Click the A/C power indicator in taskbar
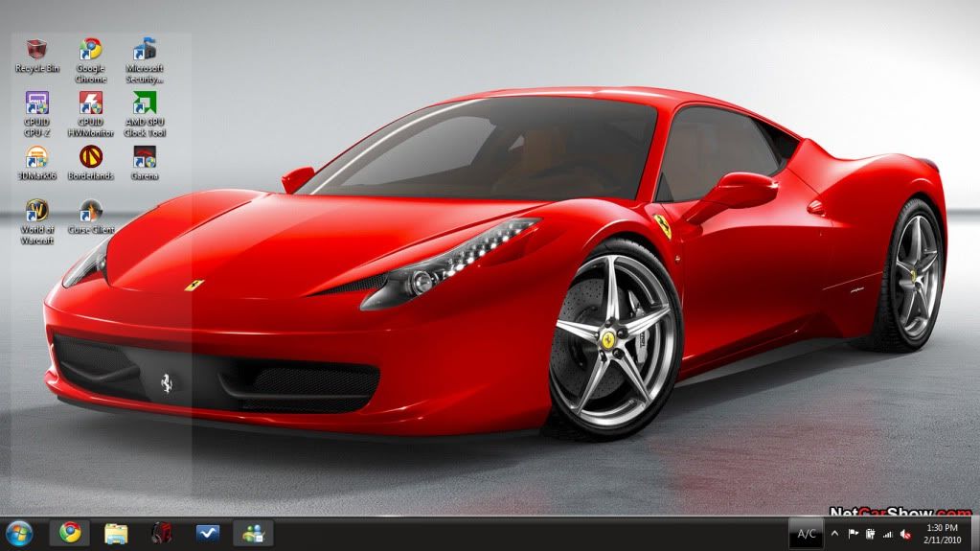980x551 pixels. [x=807, y=534]
